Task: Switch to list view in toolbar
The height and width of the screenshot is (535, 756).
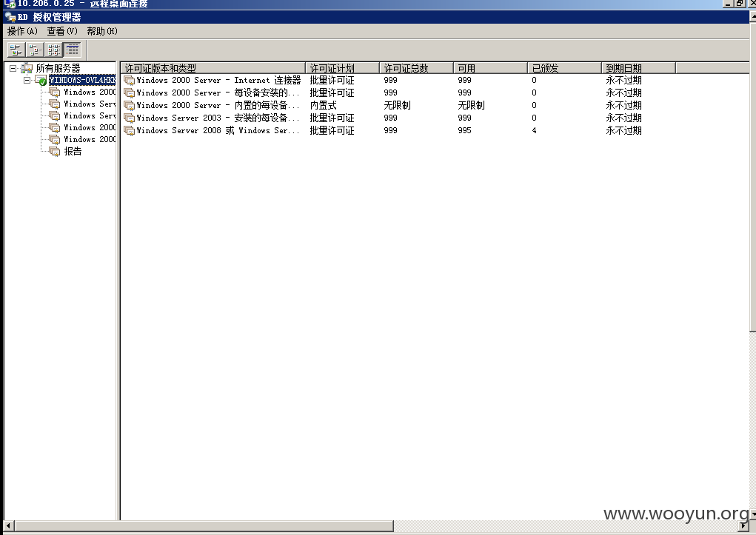Action: pyautogui.click(x=53, y=50)
